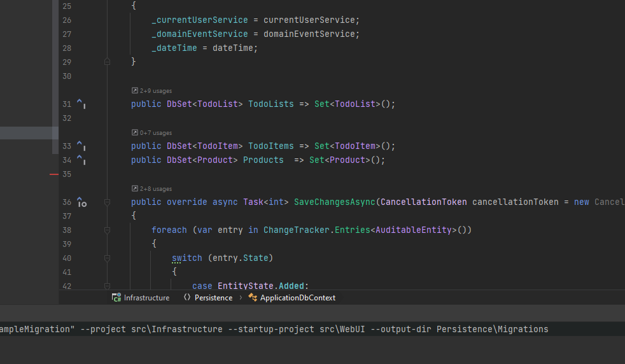Click the TodoItems property name

pos(271,146)
